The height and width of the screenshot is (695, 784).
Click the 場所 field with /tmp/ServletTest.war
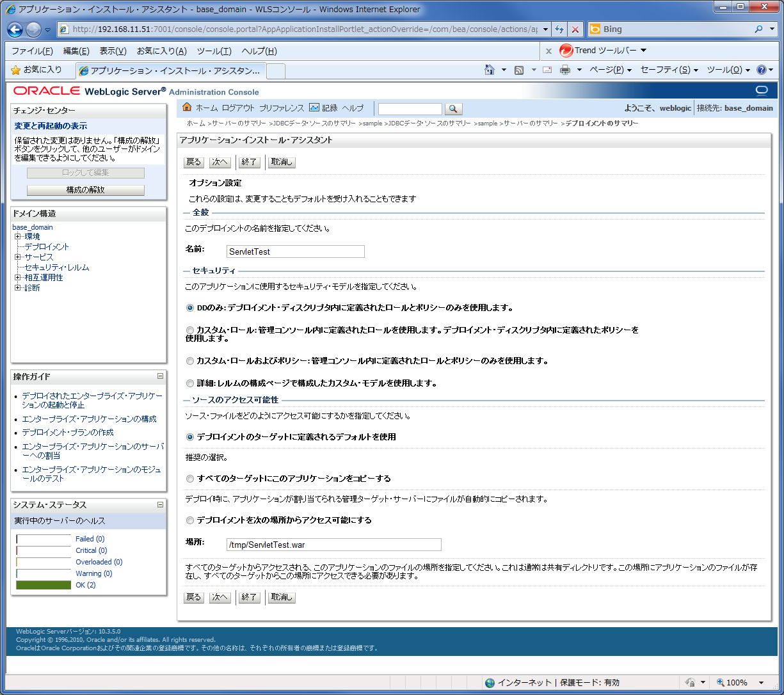[x=334, y=545]
